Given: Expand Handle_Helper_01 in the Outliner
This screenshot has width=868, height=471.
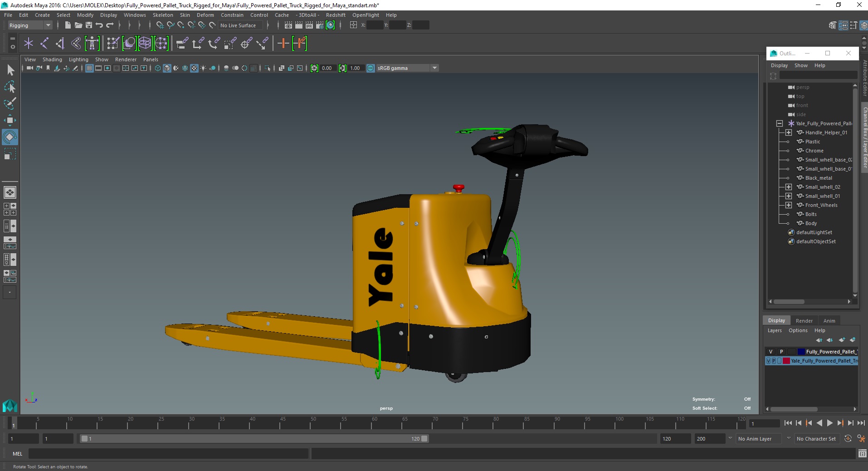Looking at the screenshot, I should click(x=789, y=132).
